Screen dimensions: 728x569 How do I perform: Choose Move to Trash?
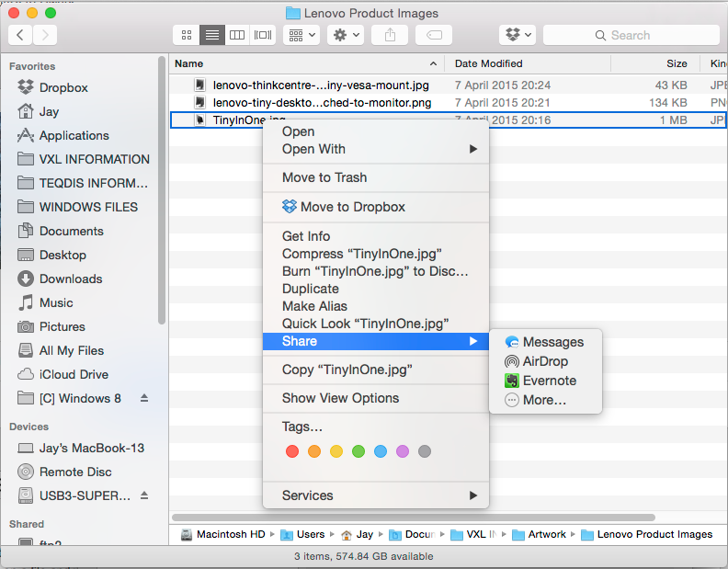pyautogui.click(x=376, y=177)
